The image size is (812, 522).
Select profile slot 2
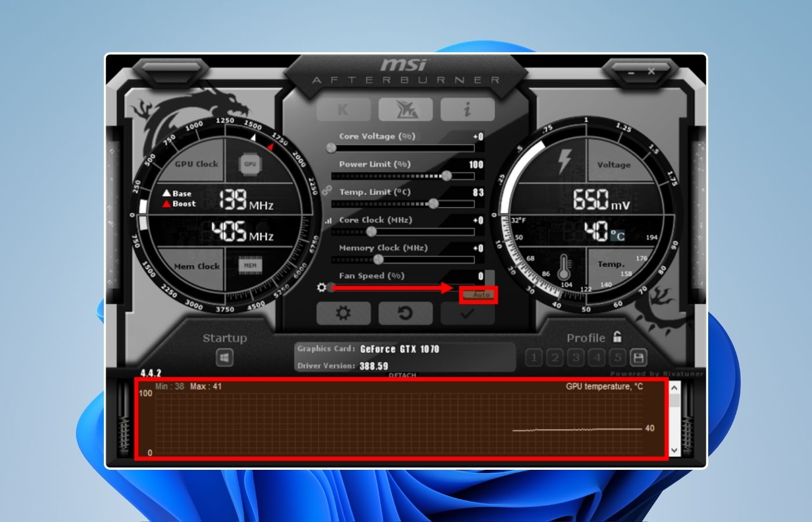555,357
